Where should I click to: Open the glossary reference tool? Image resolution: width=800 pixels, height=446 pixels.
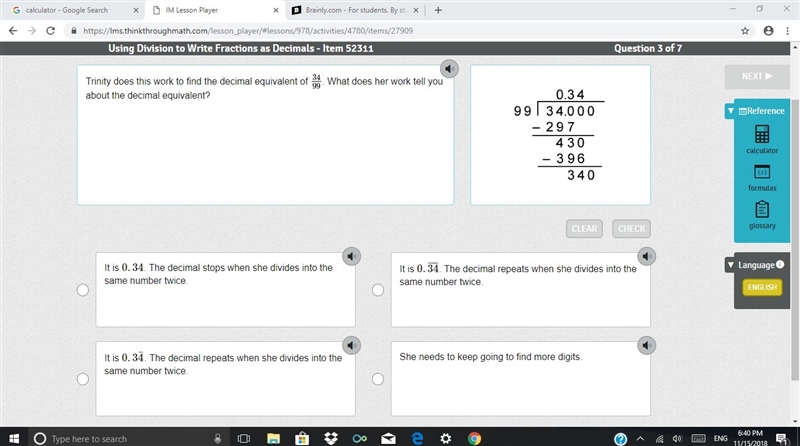tap(762, 215)
